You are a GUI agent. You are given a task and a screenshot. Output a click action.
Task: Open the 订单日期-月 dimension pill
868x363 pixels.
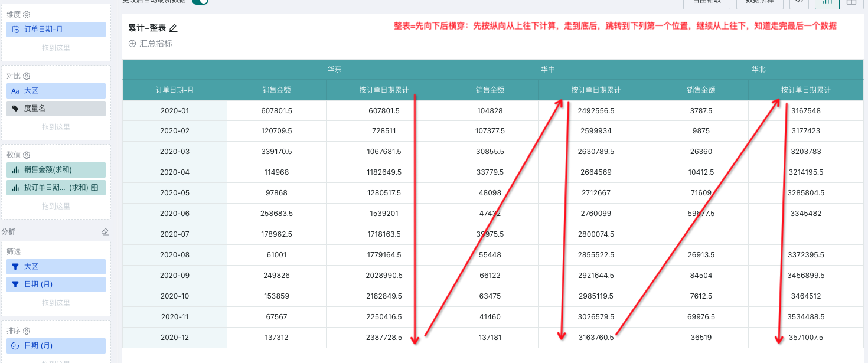click(56, 30)
